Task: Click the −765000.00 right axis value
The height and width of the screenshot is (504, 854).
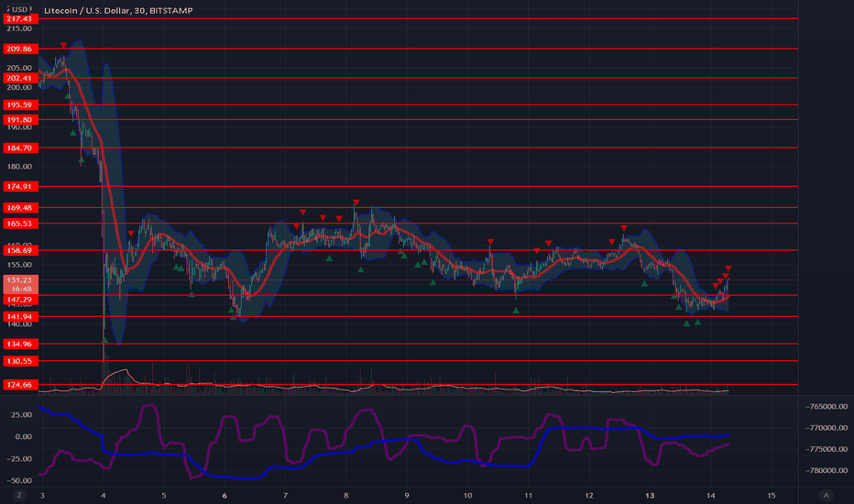Action: pos(827,407)
